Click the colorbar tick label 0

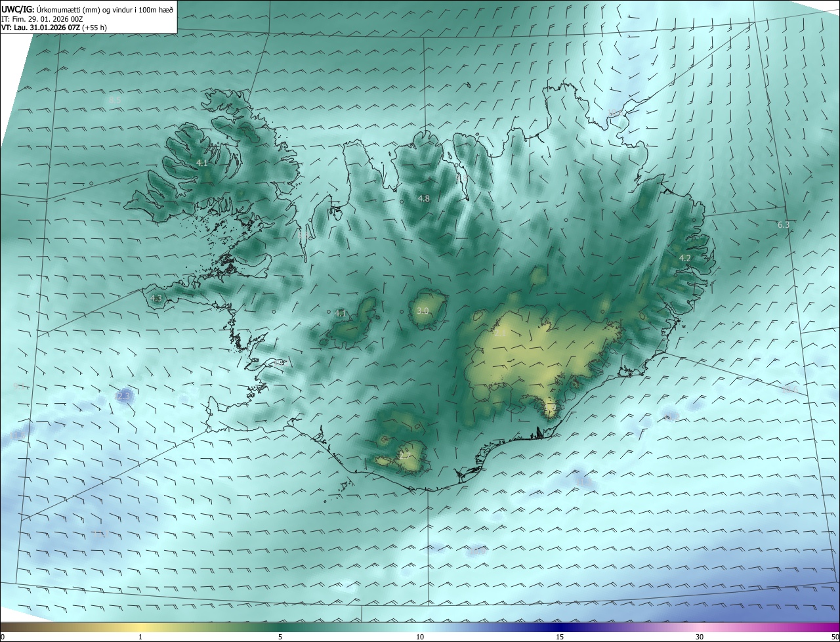[3, 637]
